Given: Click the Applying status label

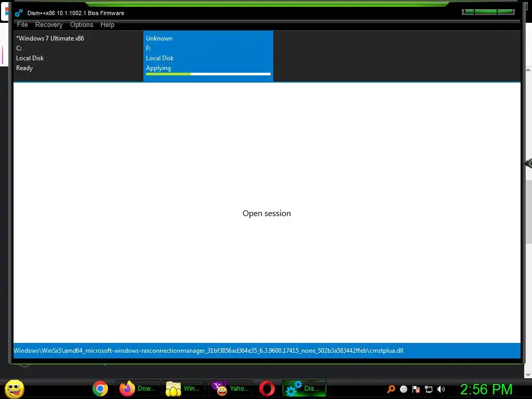Looking at the screenshot, I should pos(158,68).
